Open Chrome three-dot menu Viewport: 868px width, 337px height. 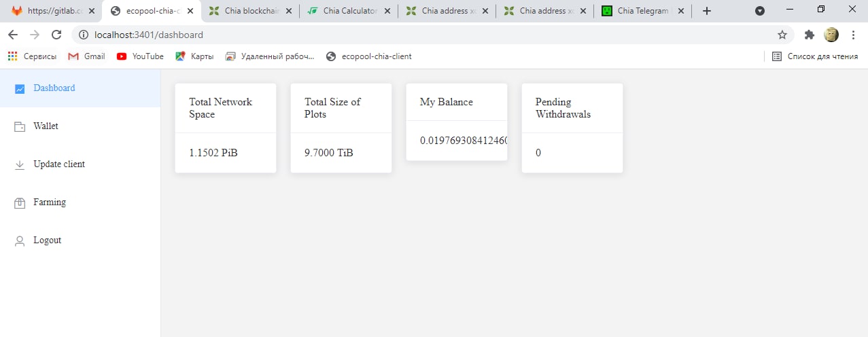pyautogui.click(x=852, y=35)
